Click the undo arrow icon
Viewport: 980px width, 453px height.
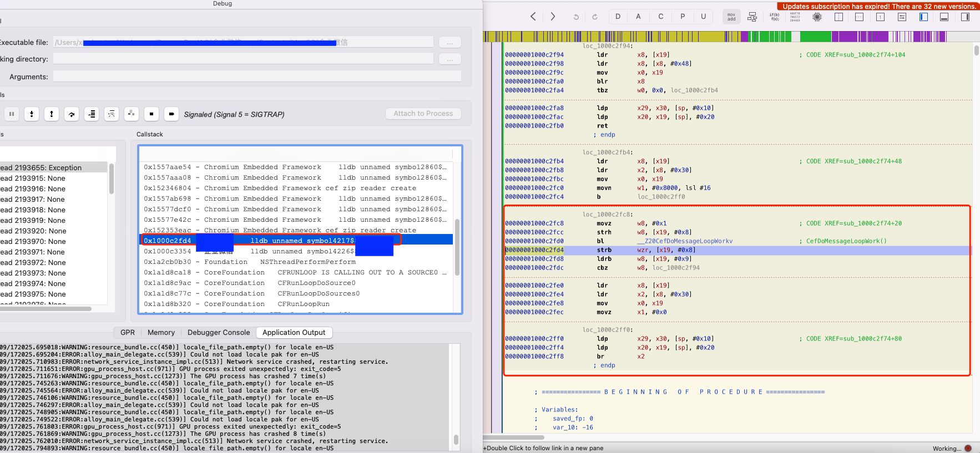pos(576,17)
